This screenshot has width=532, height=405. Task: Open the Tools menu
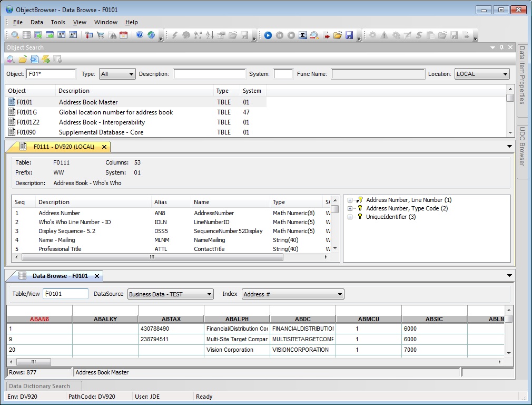(58, 22)
